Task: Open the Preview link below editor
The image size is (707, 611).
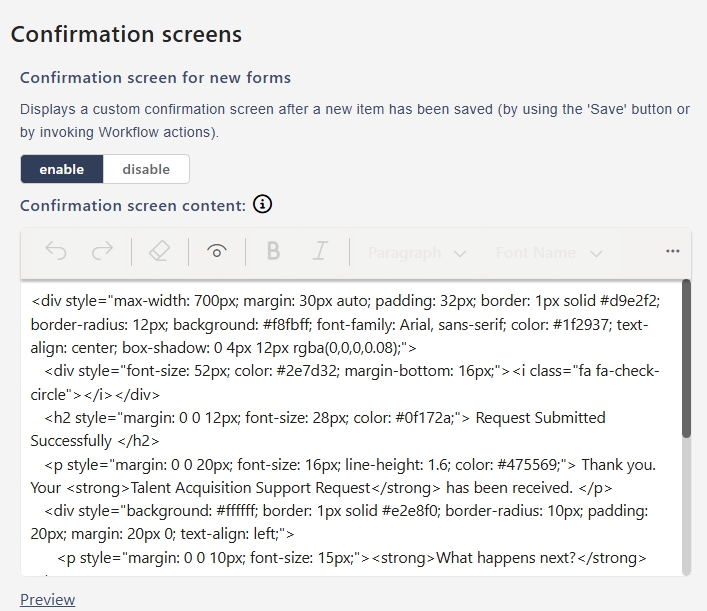Action: (48, 599)
